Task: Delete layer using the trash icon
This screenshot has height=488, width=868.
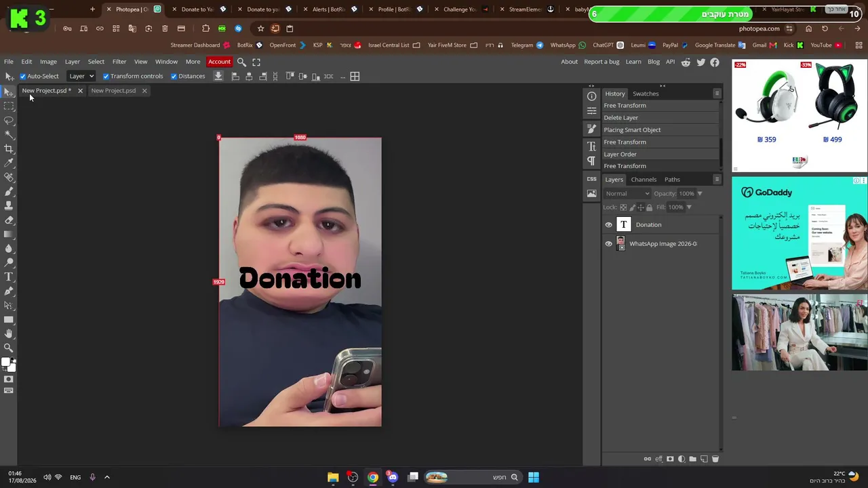Action: click(715, 459)
